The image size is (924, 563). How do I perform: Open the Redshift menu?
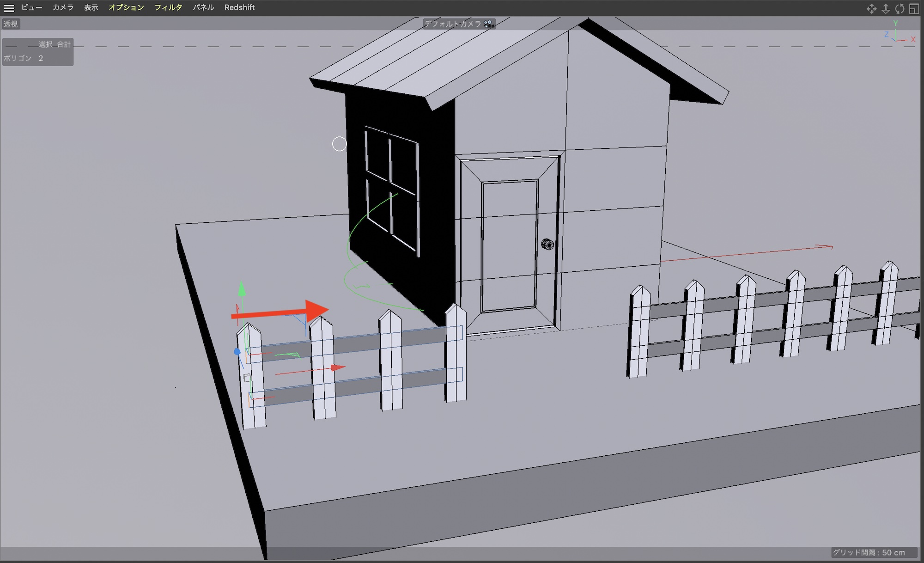click(239, 7)
